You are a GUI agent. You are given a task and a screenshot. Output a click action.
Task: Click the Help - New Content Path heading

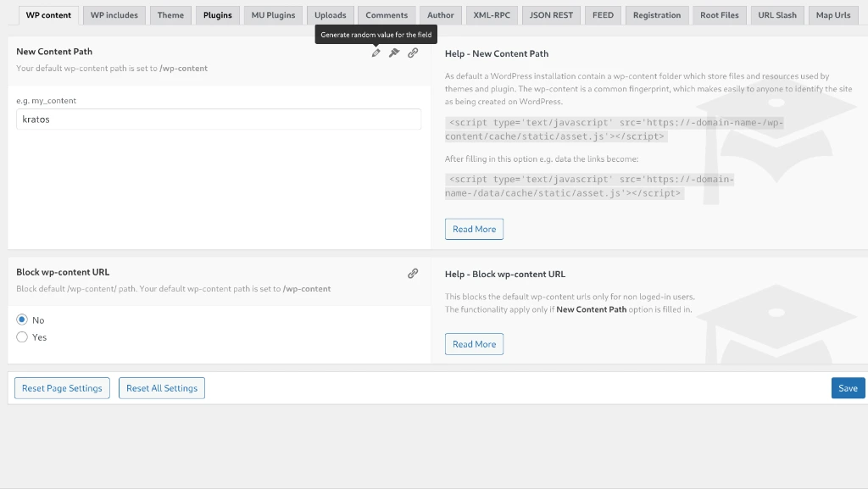pyautogui.click(x=497, y=53)
